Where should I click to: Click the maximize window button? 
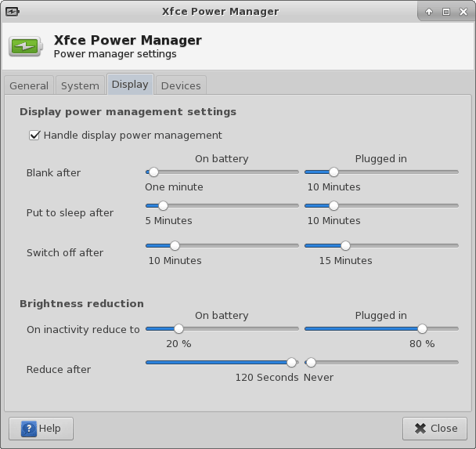tap(446, 12)
